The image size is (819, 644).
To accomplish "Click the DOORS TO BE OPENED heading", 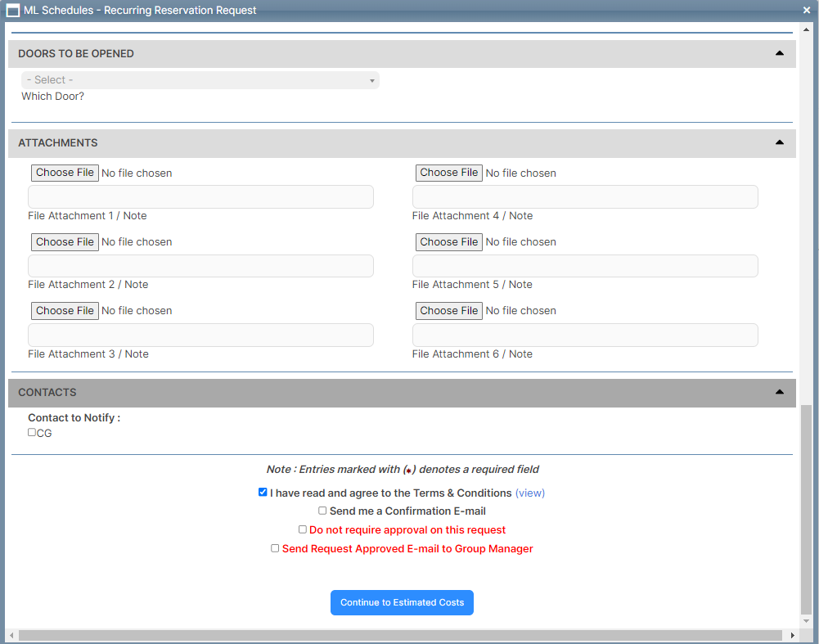I will 76,54.
